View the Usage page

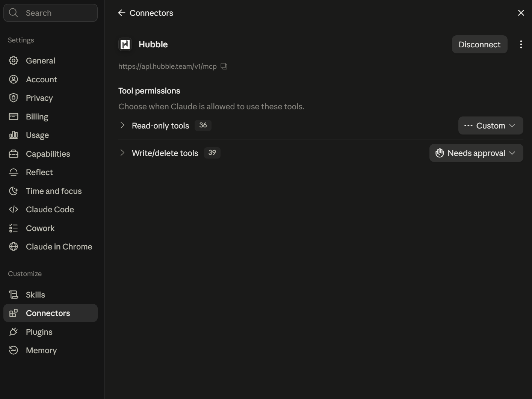point(50,135)
